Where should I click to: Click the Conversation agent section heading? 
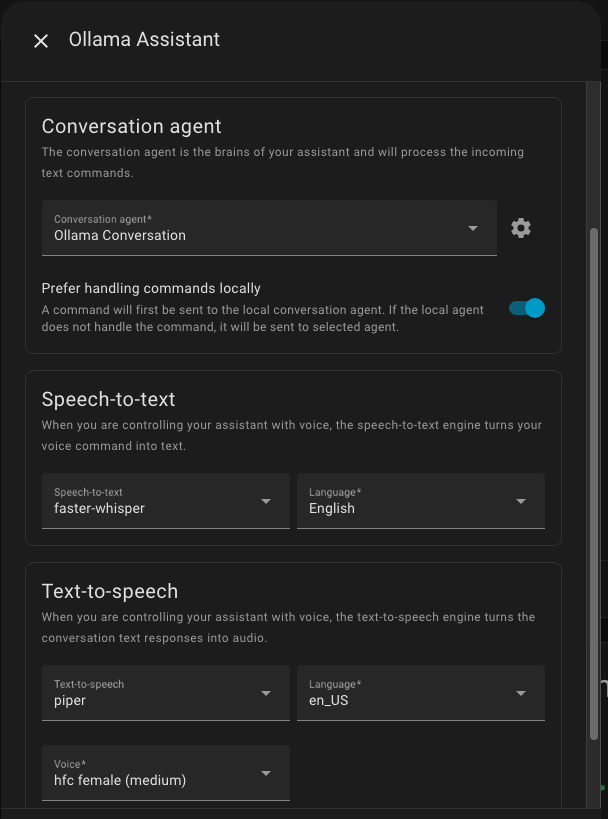(132, 127)
